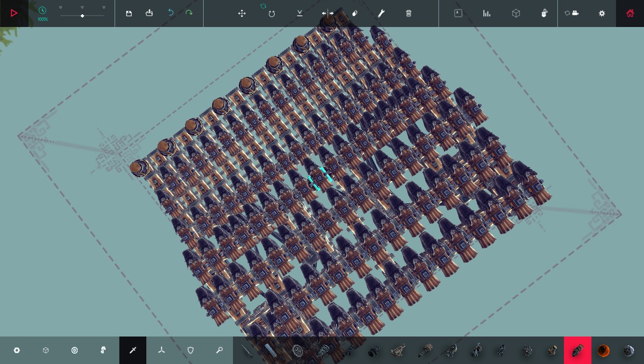The image size is (644, 364).
Task: Pick the grey boulder block
Action: [628, 351]
